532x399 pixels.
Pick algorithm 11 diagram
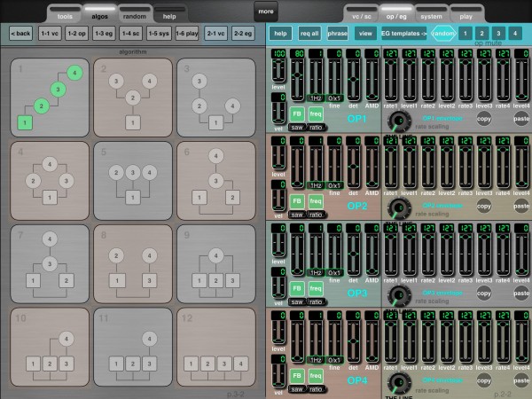pos(133,347)
